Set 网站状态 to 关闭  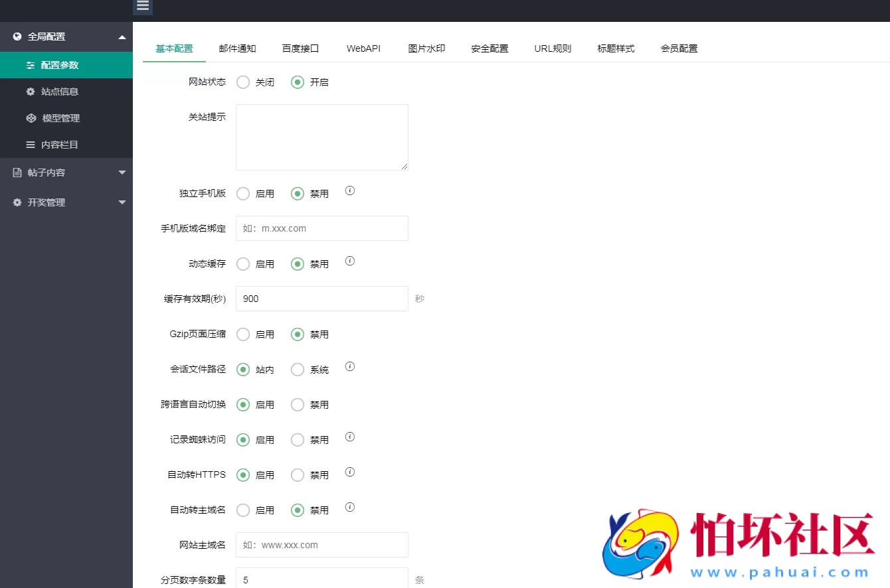coord(242,82)
